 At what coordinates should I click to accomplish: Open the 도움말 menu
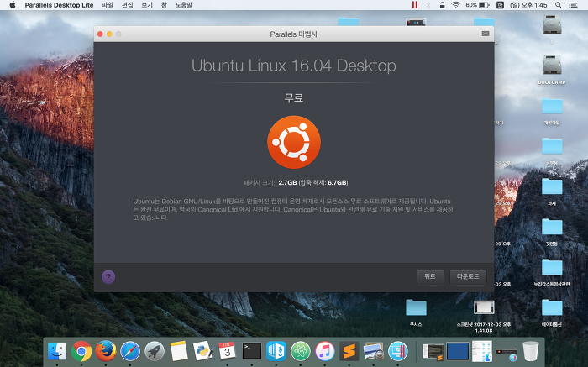pyautogui.click(x=184, y=5)
